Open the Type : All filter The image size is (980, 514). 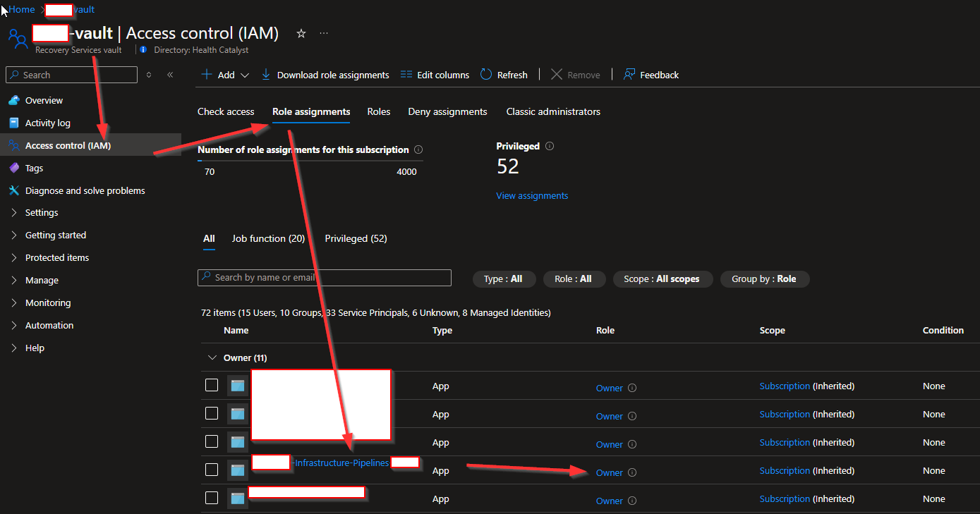(x=504, y=279)
